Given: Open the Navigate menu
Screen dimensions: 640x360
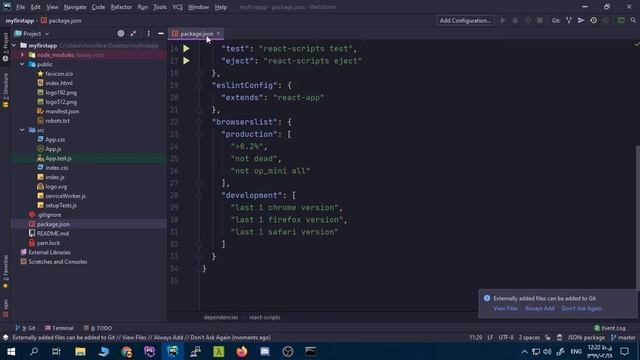Looking at the screenshot, I should (x=75, y=7).
